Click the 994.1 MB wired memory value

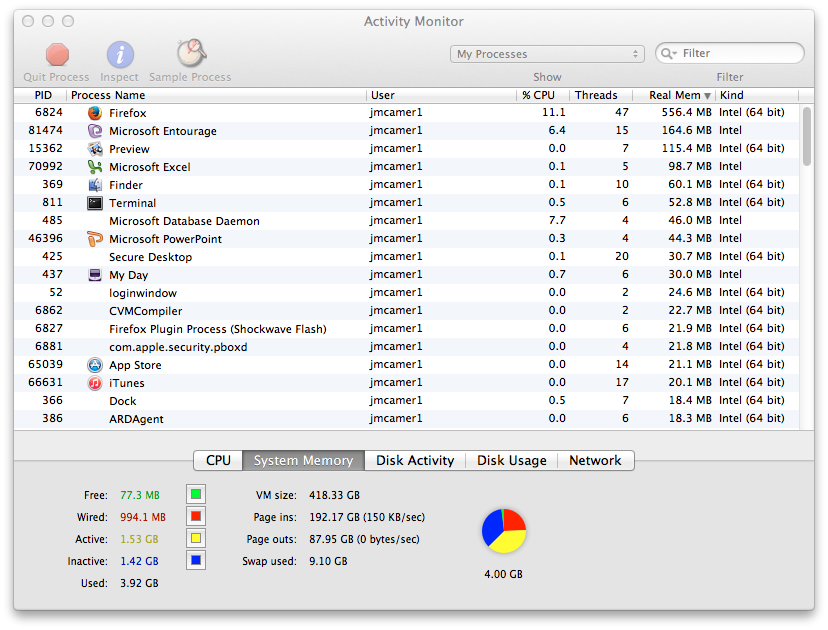tap(143, 518)
